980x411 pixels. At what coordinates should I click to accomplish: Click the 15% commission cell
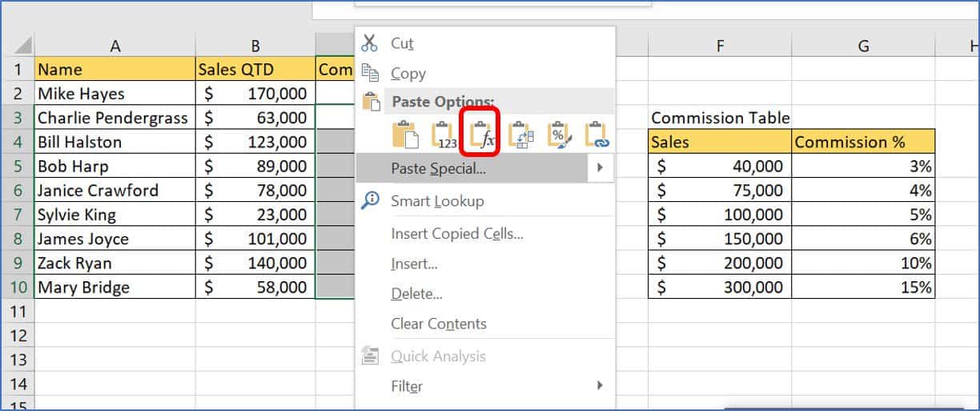coord(863,287)
